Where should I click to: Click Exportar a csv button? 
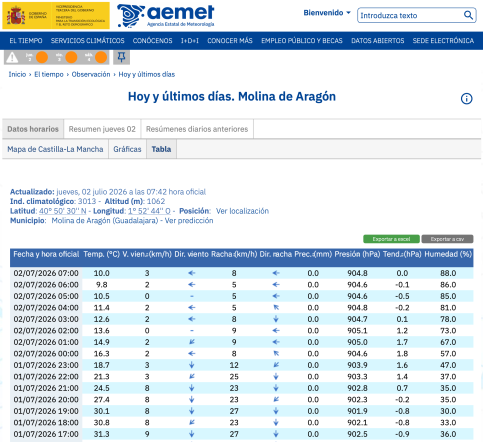click(x=447, y=239)
